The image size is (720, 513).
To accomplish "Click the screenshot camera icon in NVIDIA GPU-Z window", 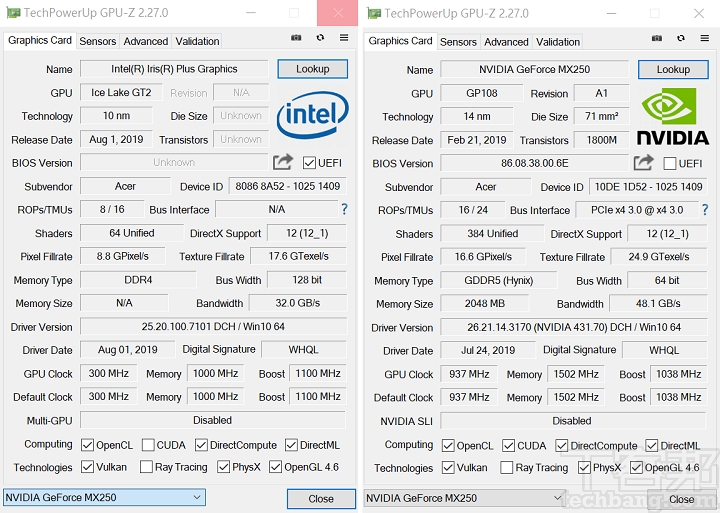I will 657,38.
